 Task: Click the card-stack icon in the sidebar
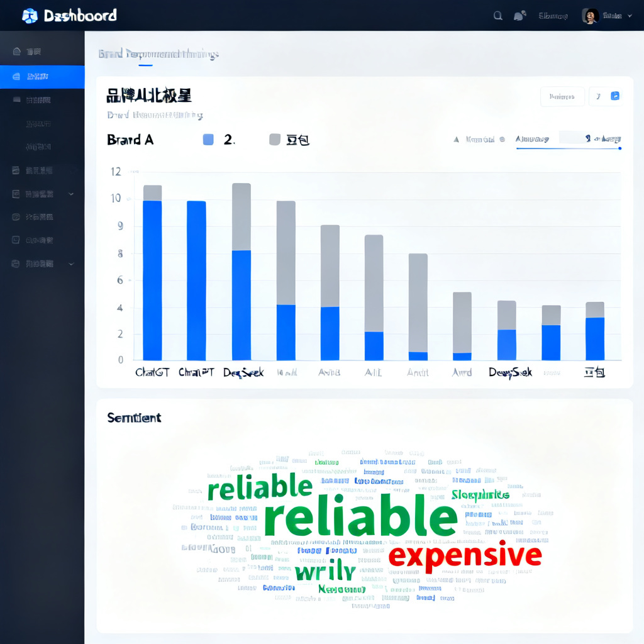[x=16, y=170]
